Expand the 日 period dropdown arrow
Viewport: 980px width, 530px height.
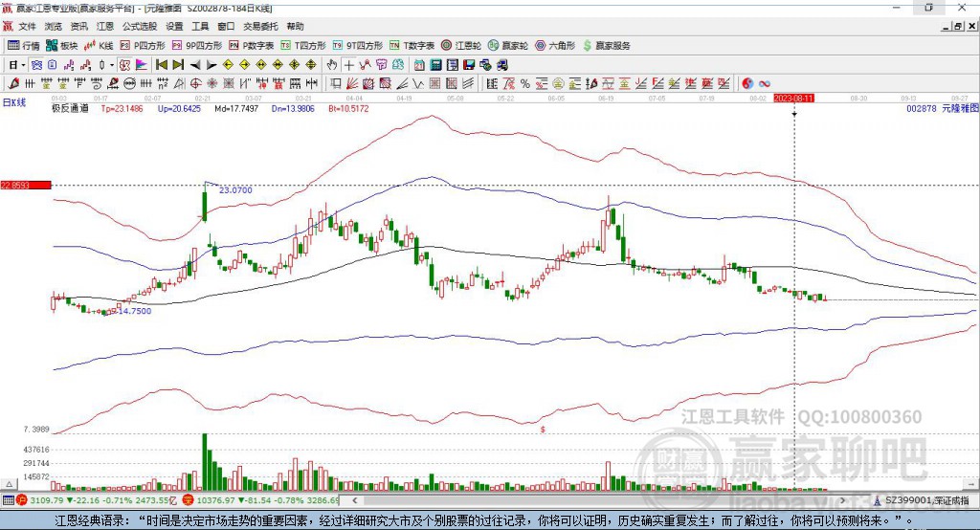pos(23,65)
